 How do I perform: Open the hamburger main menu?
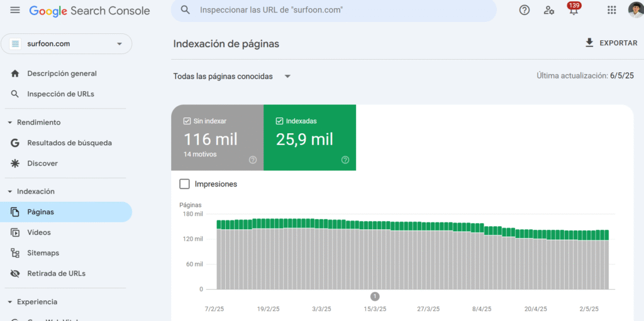coord(15,11)
